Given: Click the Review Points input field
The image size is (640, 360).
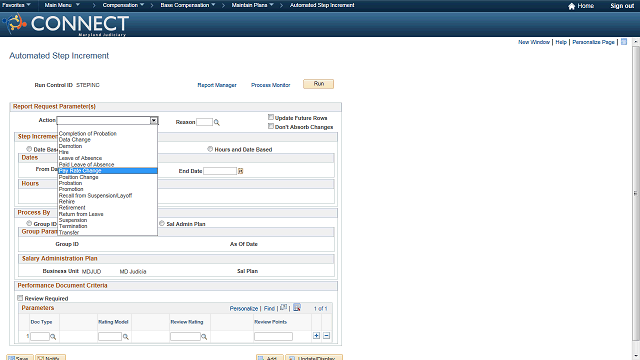Looking at the screenshot, I should (x=273, y=337).
